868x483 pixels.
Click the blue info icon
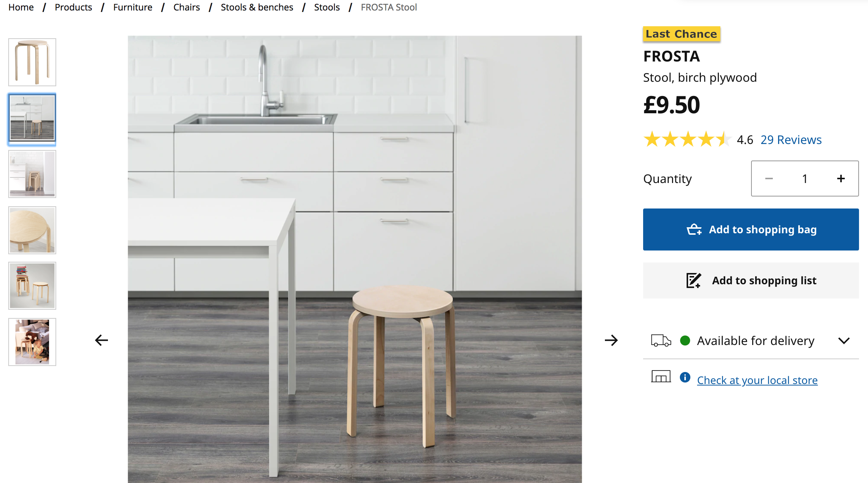coord(685,377)
